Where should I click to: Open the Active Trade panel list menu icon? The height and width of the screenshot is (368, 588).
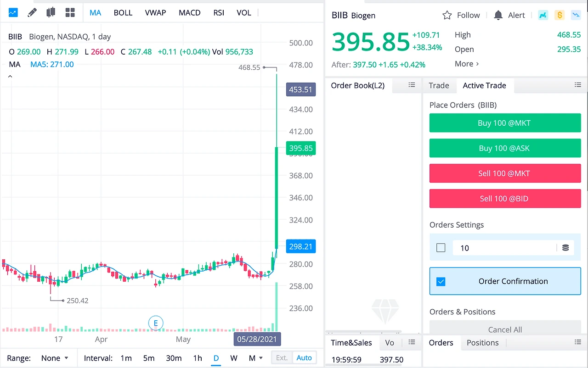coord(578,85)
